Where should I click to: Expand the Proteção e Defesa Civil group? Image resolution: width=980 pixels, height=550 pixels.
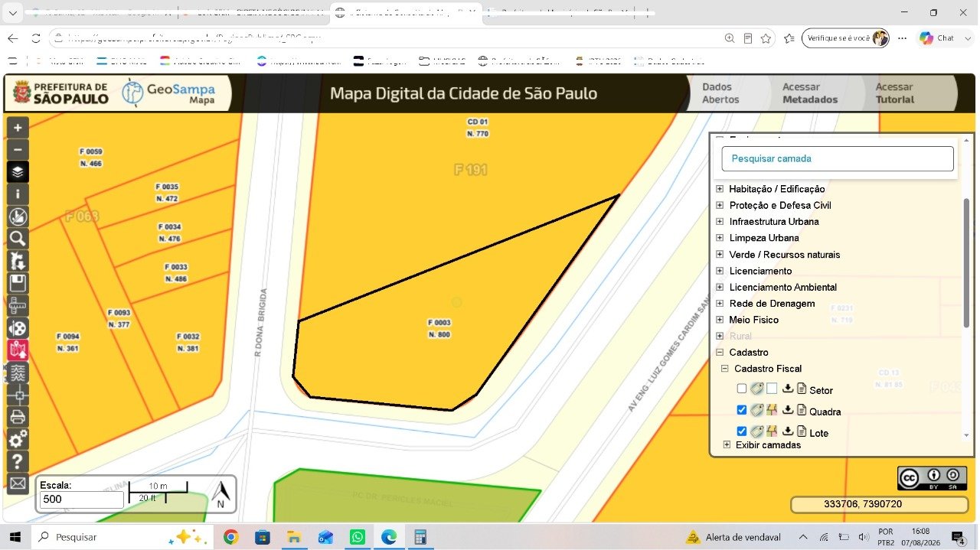tap(720, 205)
